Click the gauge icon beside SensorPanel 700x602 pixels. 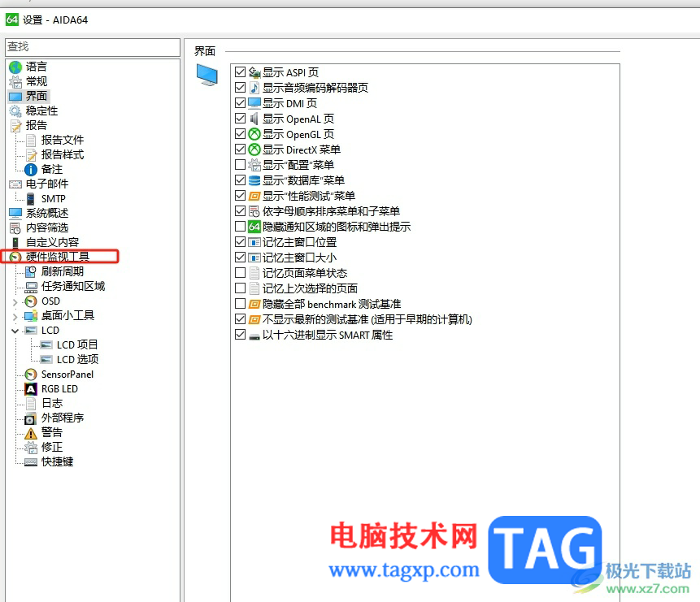(31, 375)
